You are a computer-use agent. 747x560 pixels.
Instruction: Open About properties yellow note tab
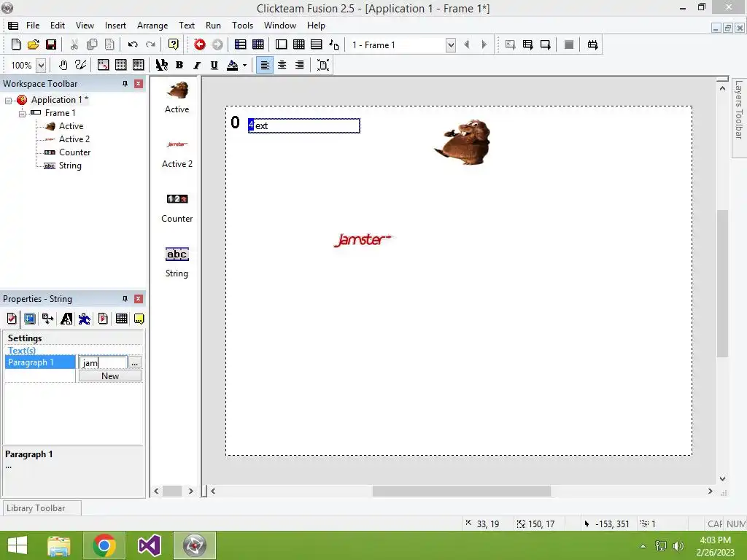pos(139,319)
